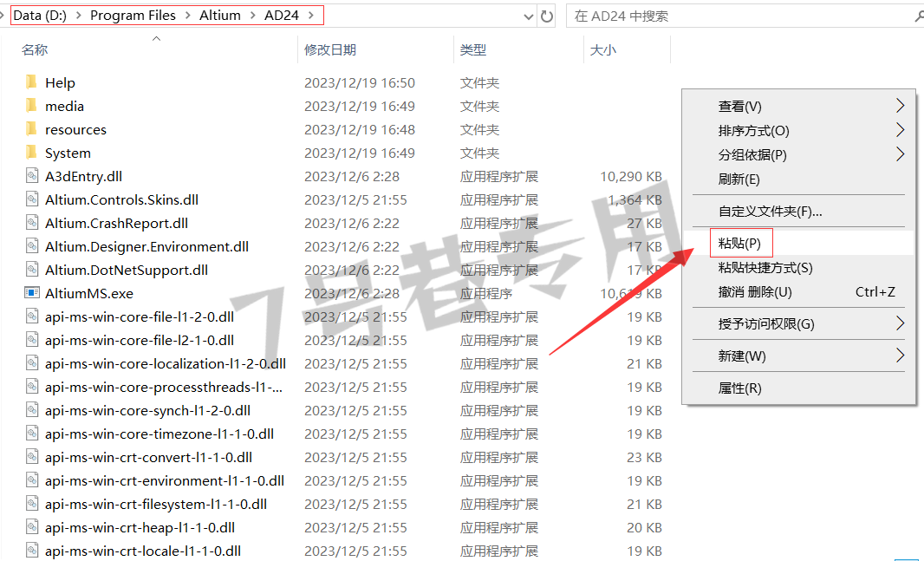Expand the chevron after AD24

coord(311,16)
